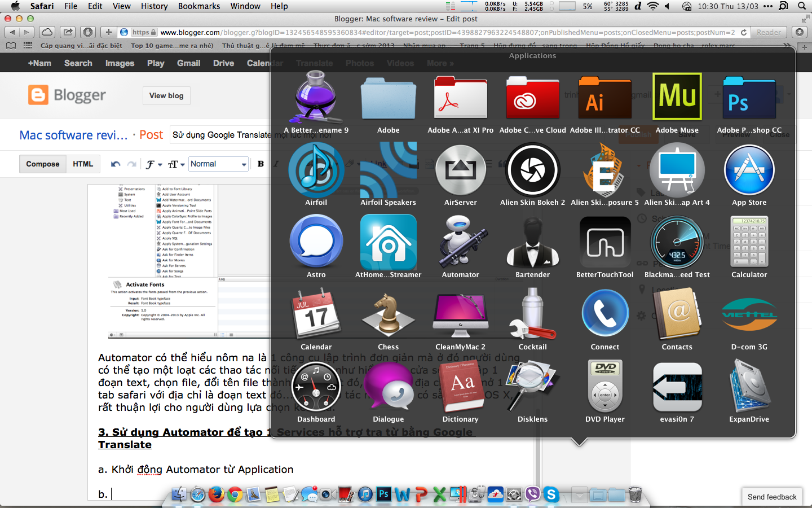The image size is (812, 508).
Task: Open Alien Skin Exposure 5
Action: click(x=605, y=169)
